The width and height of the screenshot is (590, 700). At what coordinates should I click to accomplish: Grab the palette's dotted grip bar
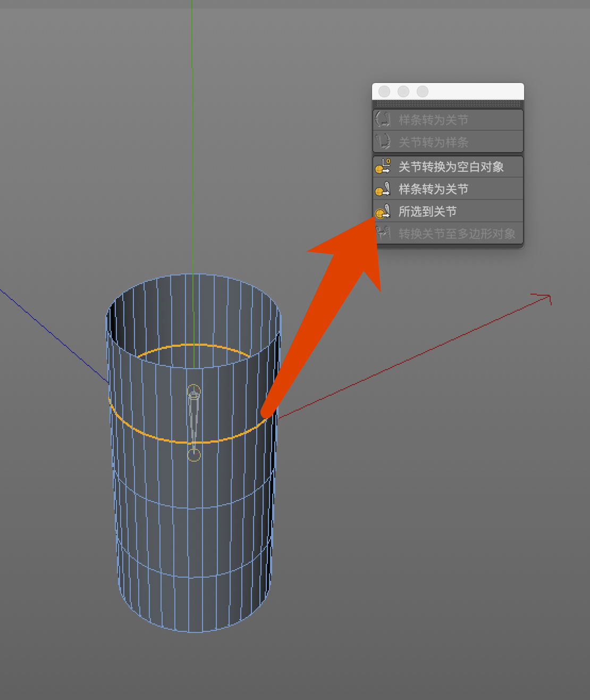pos(448,104)
